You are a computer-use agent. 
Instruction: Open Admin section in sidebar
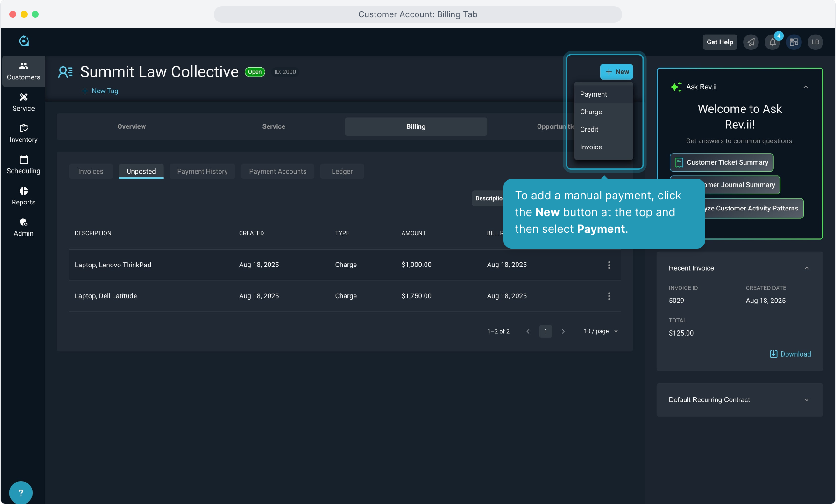[x=23, y=227]
